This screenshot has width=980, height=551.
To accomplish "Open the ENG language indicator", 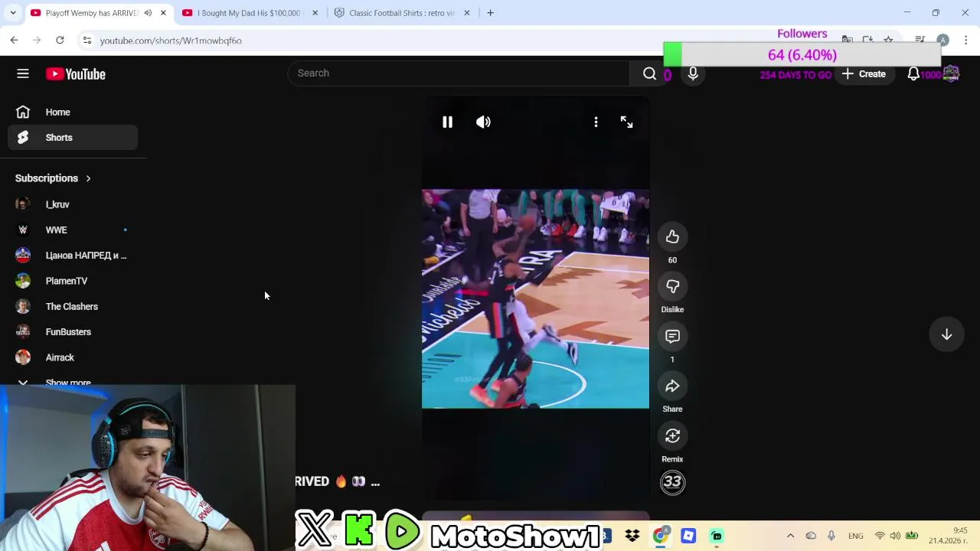I will (855, 536).
